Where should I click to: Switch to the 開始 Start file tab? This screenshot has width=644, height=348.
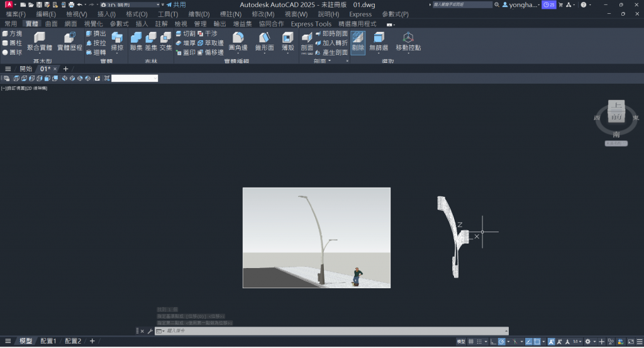26,69
